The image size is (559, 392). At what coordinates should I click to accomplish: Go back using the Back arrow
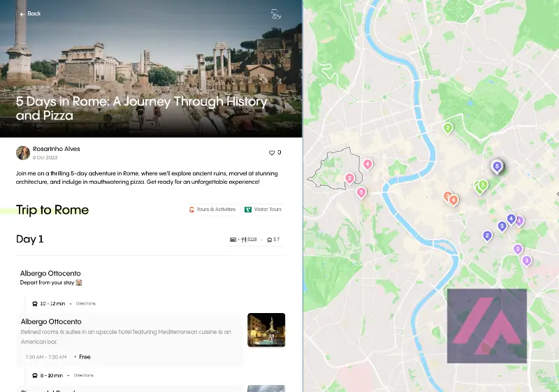(x=30, y=13)
